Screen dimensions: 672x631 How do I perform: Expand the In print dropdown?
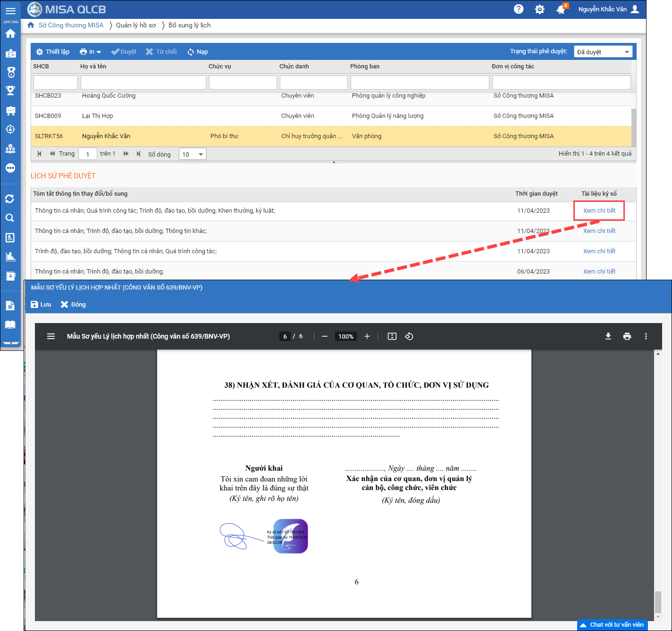[x=90, y=52]
